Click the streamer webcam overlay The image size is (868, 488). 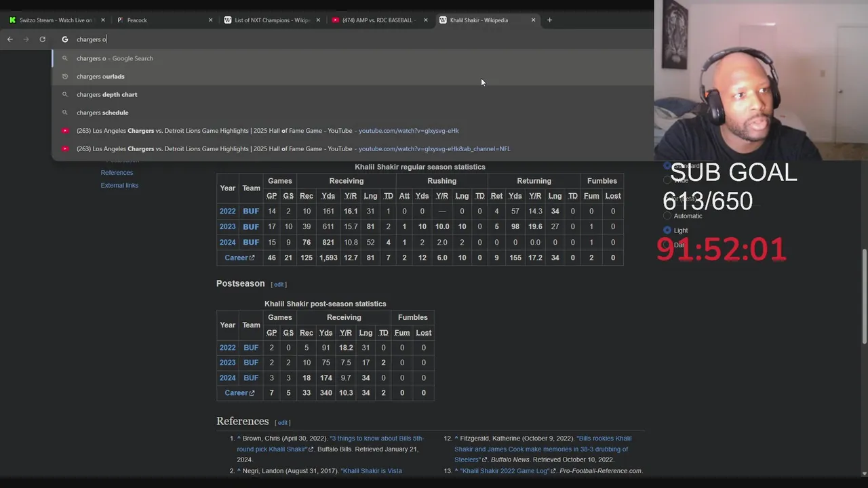761,80
